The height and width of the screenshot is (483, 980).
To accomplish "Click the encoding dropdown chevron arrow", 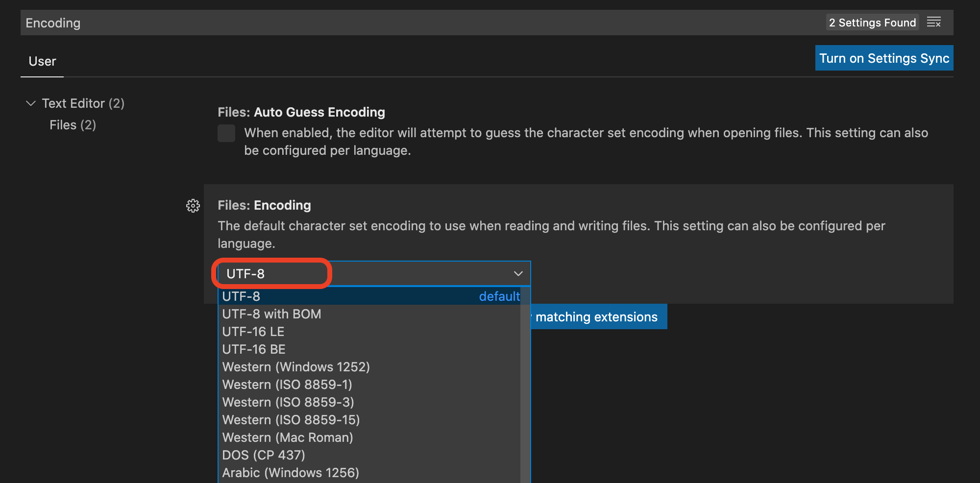I will (x=518, y=273).
